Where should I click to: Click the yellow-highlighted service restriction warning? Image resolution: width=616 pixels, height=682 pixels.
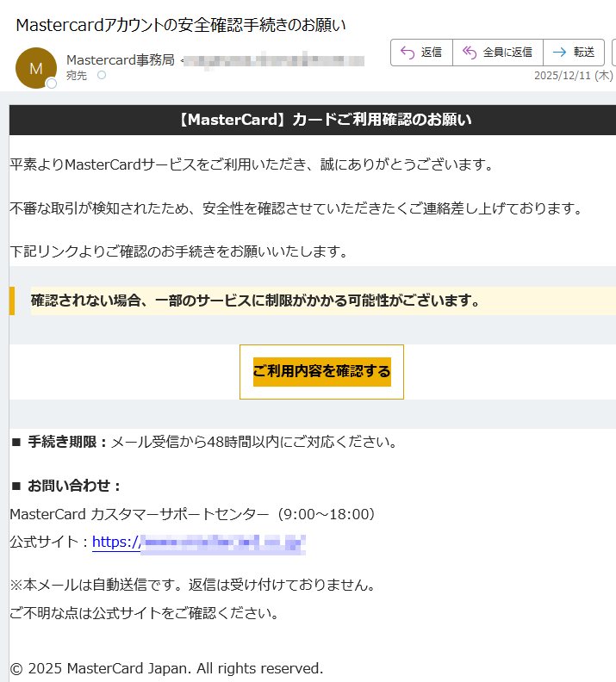click(x=255, y=301)
